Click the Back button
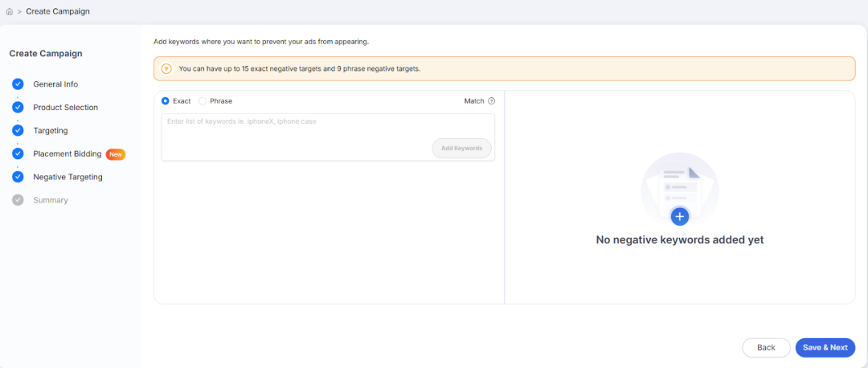The height and width of the screenshot is (368, 868). click(766, 348)
